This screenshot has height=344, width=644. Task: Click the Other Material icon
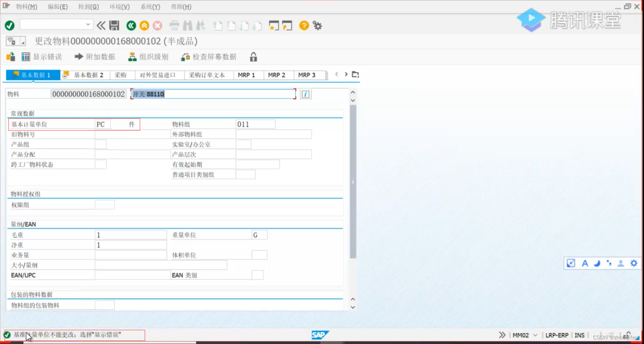tap(11, 57)
